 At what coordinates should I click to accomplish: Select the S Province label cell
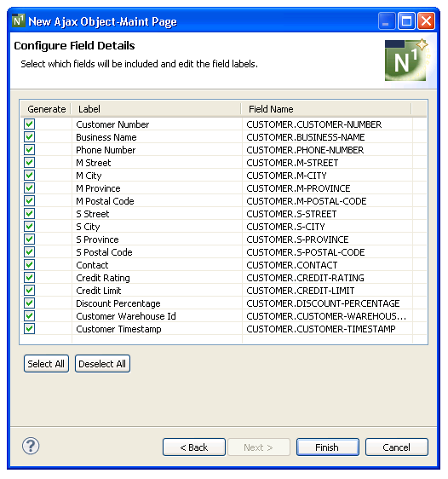click(158, 239)
